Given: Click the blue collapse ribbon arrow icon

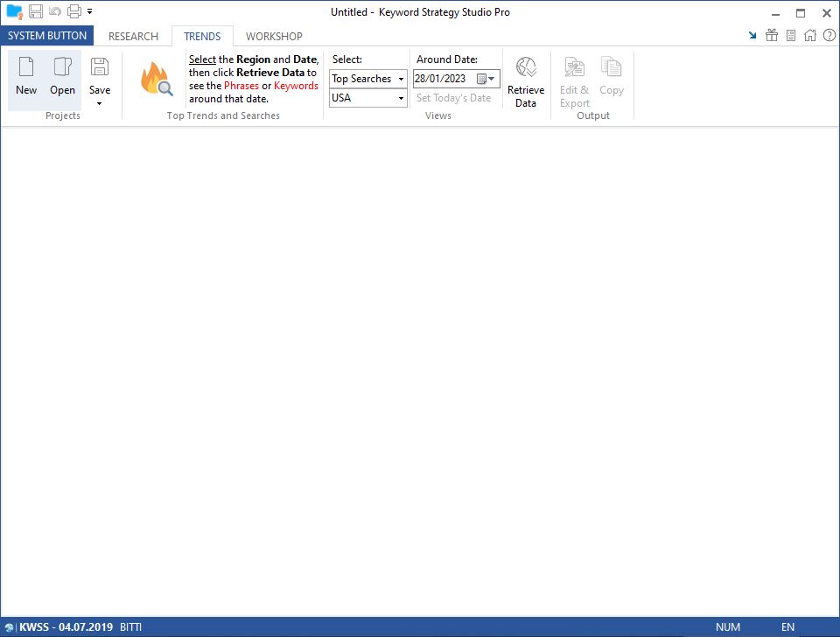Looking at the screenshot, I should point(752,35).
